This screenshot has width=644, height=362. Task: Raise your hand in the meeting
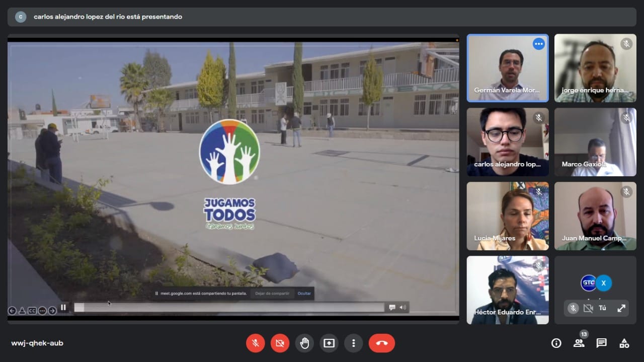click(304, 343)
